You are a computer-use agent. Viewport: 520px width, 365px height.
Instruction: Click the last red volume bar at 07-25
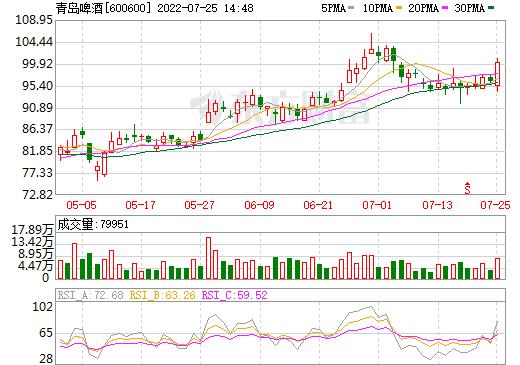497,268
